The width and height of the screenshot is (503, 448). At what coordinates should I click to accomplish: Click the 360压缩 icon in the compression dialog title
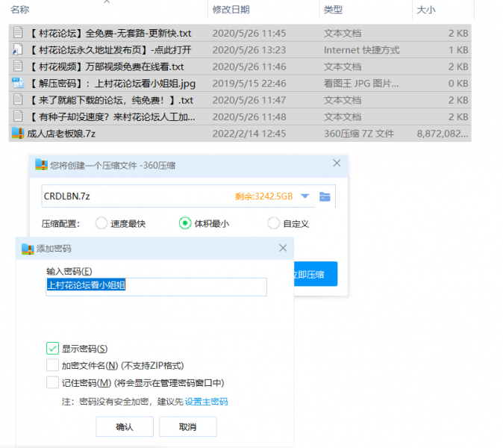(41, 164)
